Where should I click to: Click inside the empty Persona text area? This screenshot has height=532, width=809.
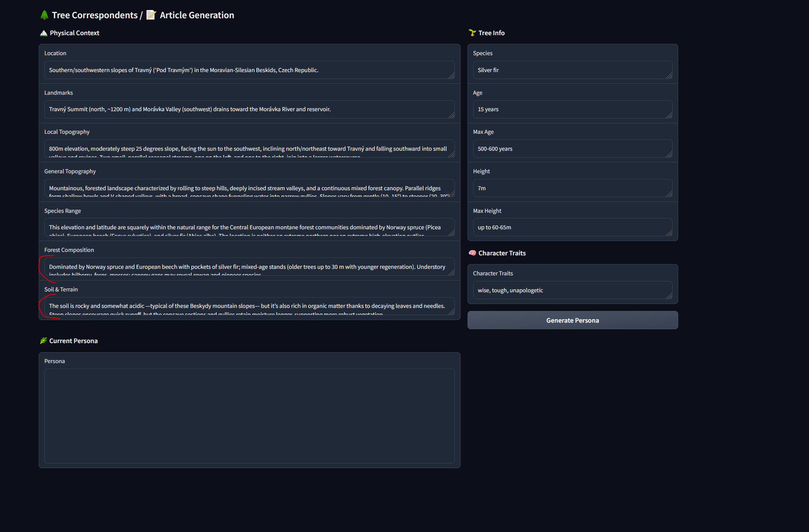[249, 416]
